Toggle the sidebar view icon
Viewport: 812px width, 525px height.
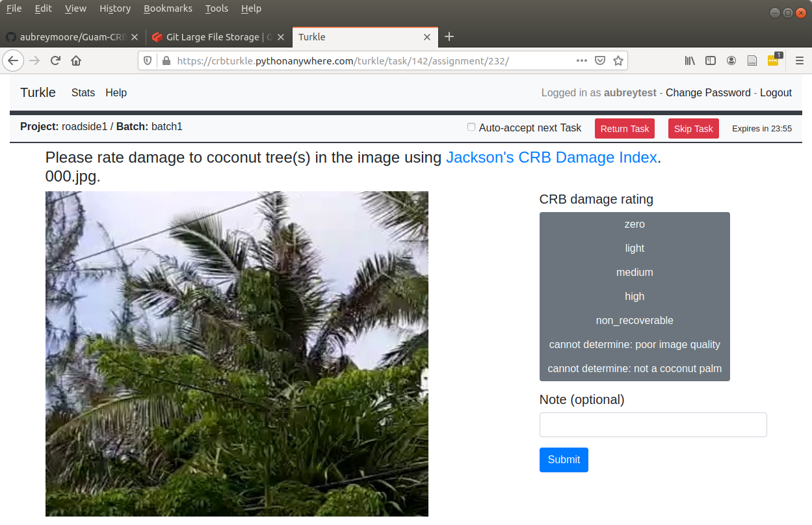point(711,61)
